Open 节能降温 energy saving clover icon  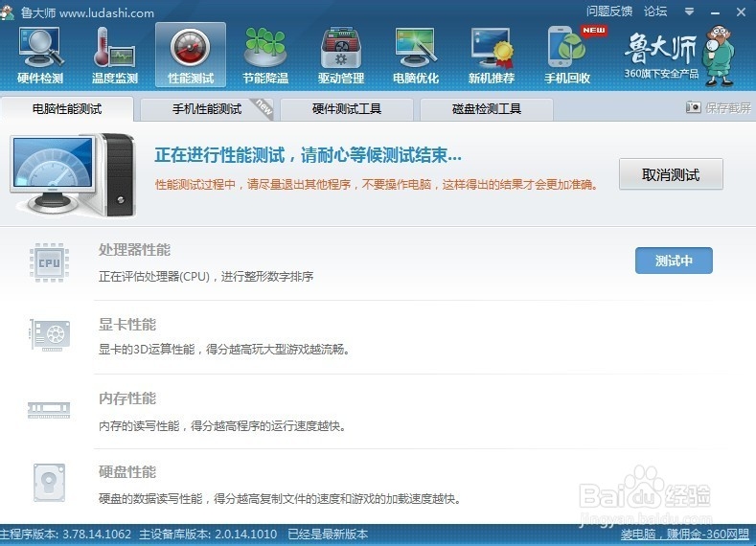[x=265, y=56]
